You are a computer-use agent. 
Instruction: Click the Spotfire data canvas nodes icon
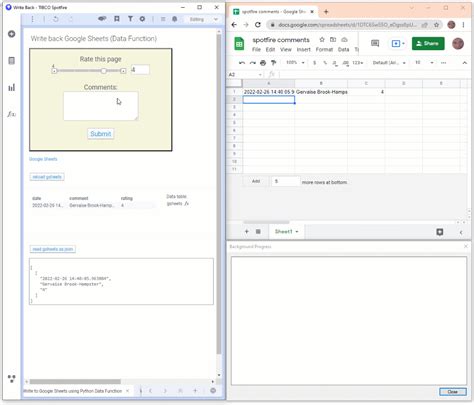point(12,379)
